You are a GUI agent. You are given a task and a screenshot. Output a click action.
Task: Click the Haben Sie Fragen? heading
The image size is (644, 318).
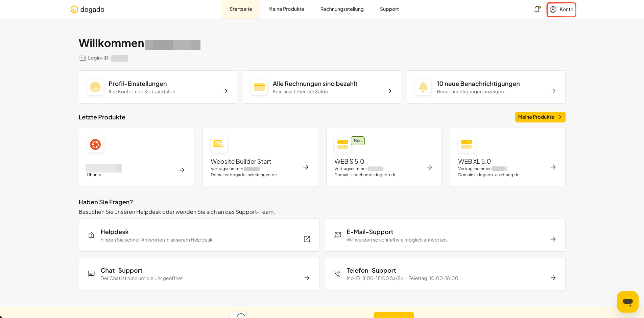[105, 202]
